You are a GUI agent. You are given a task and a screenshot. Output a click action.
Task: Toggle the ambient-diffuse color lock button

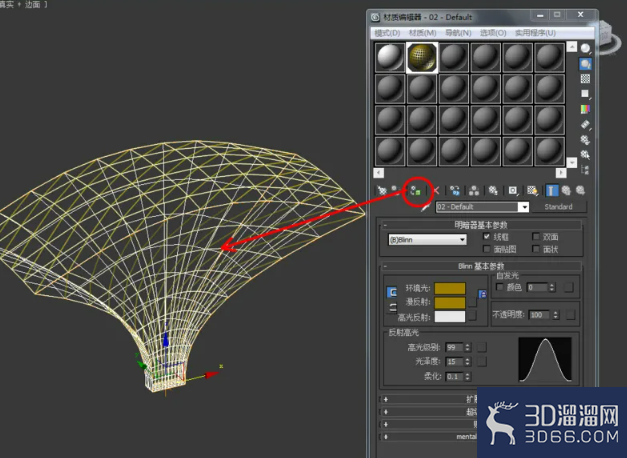(x=392, y=292)
